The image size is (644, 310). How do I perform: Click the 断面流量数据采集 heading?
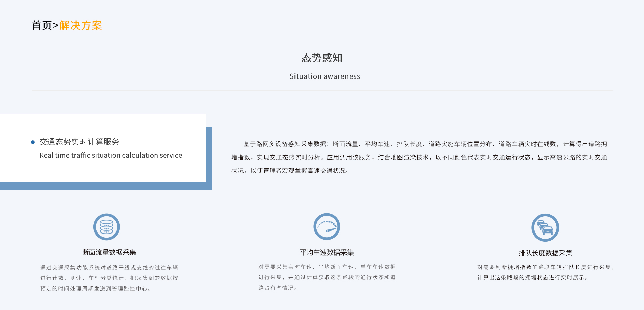[x=109, y=252]
